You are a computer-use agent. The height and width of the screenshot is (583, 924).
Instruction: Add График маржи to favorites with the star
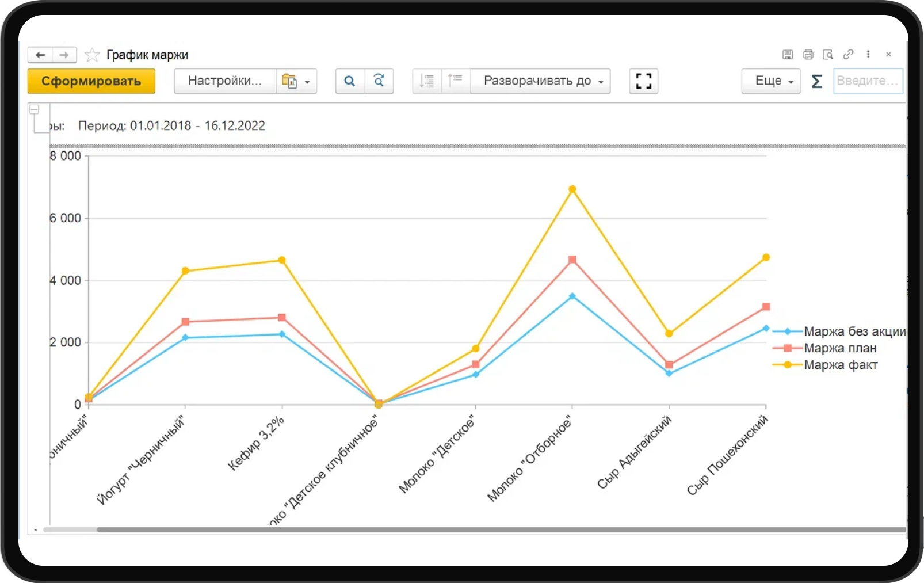point(92,55)
